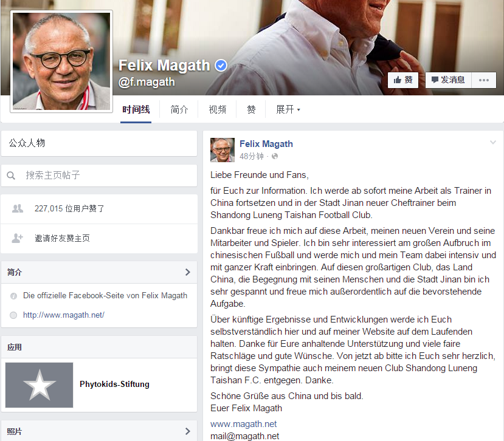Click the people icon beside 227,015 likes
The image size is (504, 441).
pyautogui.click(x=18, y=209)
